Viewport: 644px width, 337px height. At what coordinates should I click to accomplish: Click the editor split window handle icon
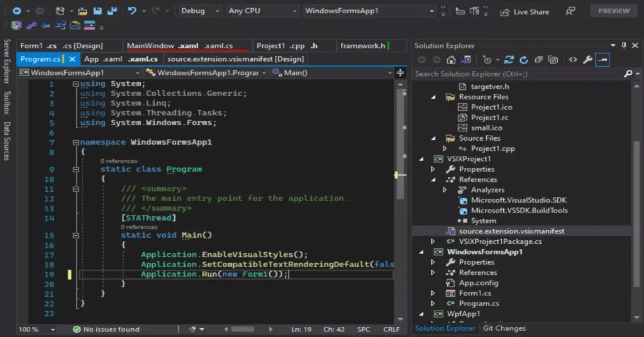(400, 73)
